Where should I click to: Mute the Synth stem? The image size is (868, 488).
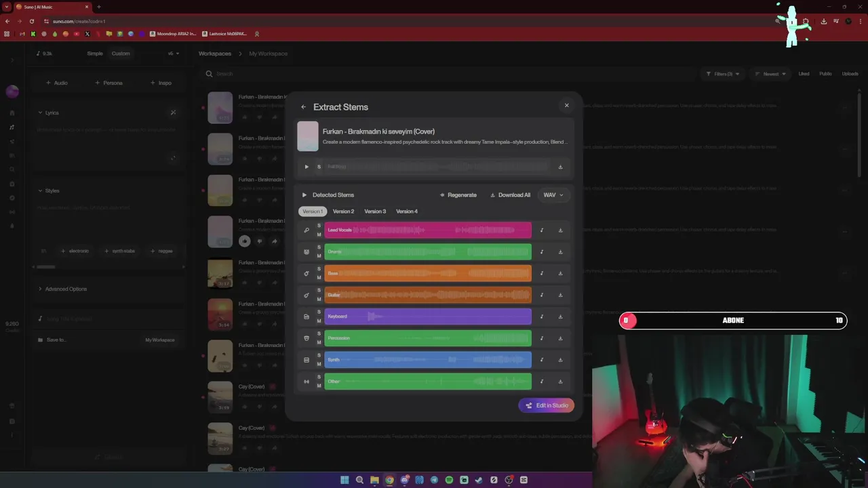pyautogui.click(x=319, y=365)
